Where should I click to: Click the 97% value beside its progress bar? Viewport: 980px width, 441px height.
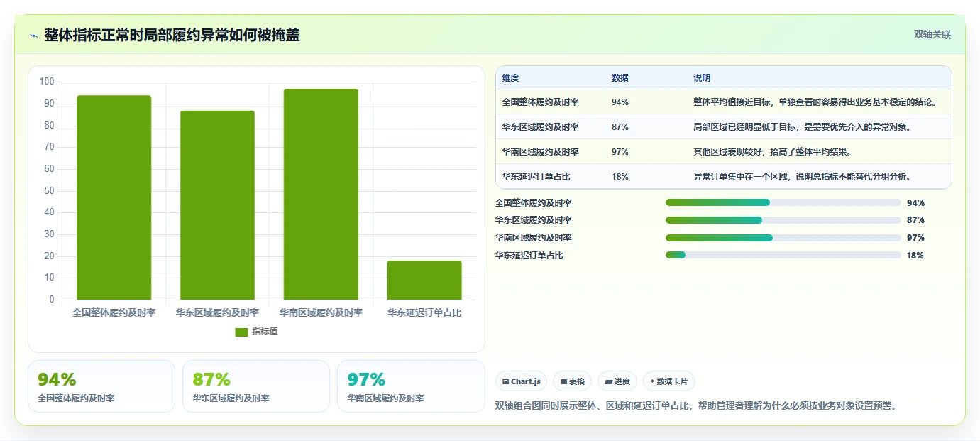[x=915, y=238]
